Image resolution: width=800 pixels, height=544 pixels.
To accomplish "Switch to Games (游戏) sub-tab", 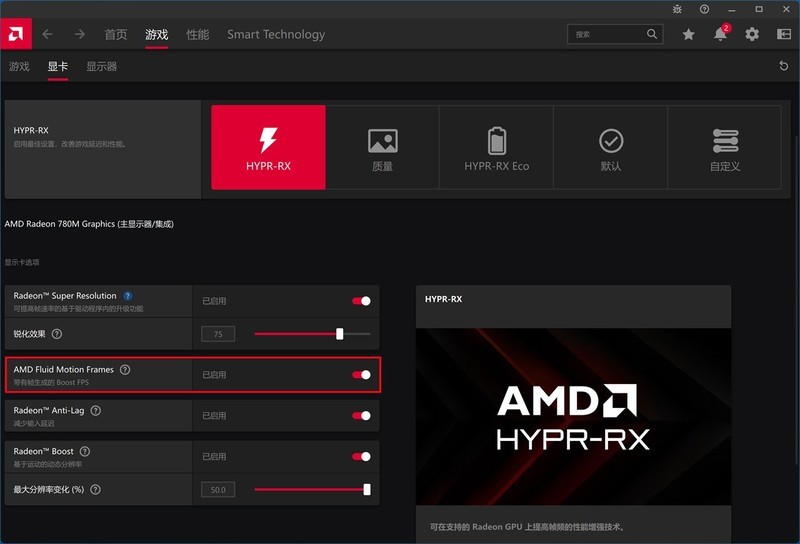I will pyautogui.click(x=19, y=66).
